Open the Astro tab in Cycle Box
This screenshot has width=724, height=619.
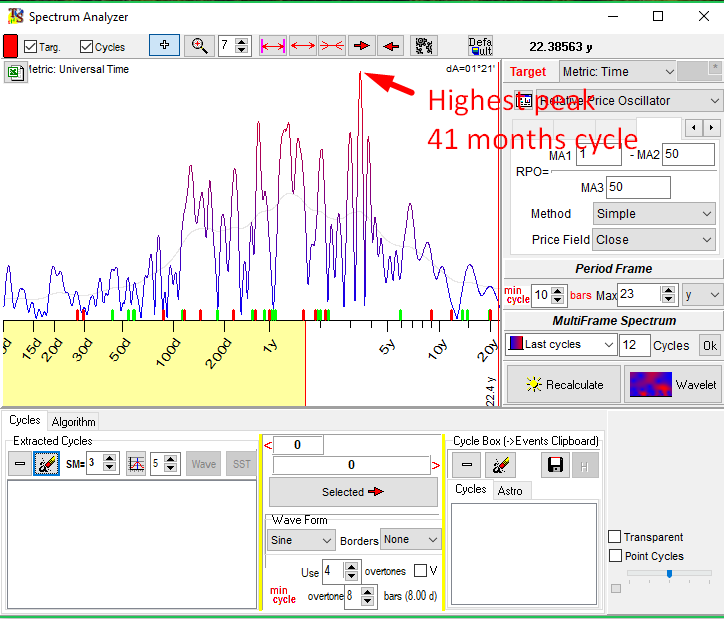coord(510,490)
